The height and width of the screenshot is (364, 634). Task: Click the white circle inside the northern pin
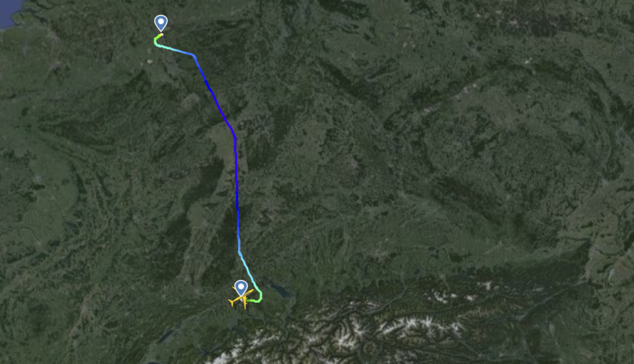pos(161,21)
